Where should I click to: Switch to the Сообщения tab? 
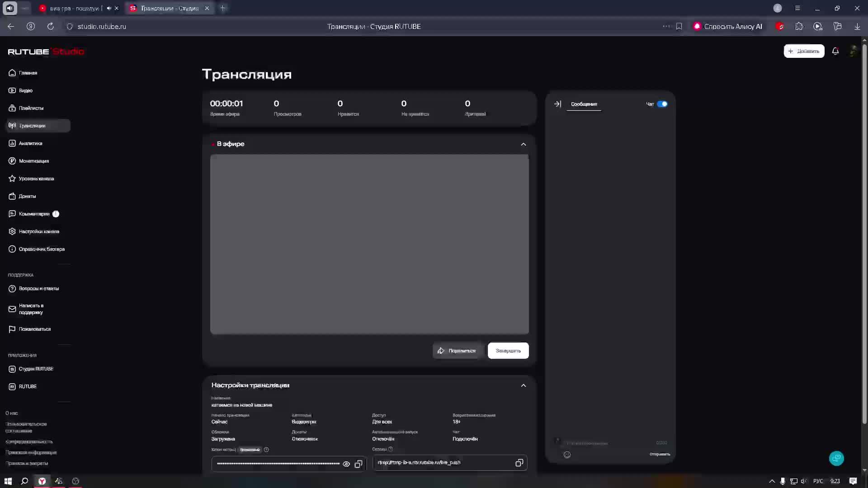point(584,104)
